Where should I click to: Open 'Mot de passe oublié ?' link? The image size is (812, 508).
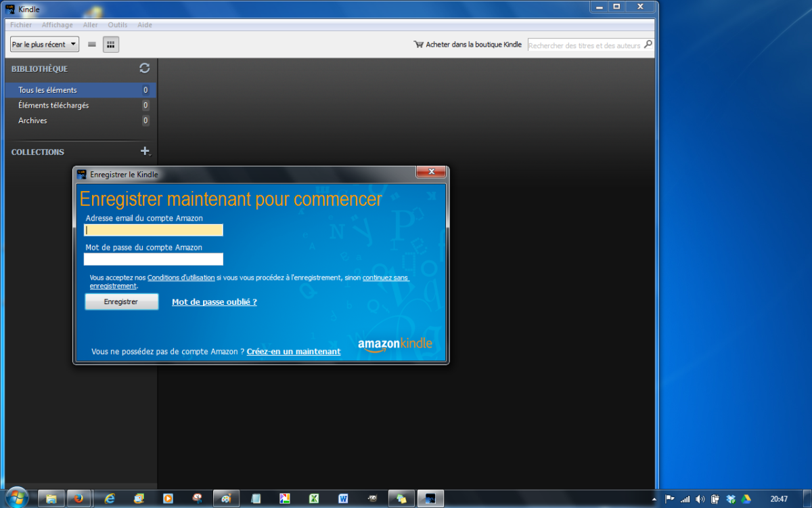point(215,302)
